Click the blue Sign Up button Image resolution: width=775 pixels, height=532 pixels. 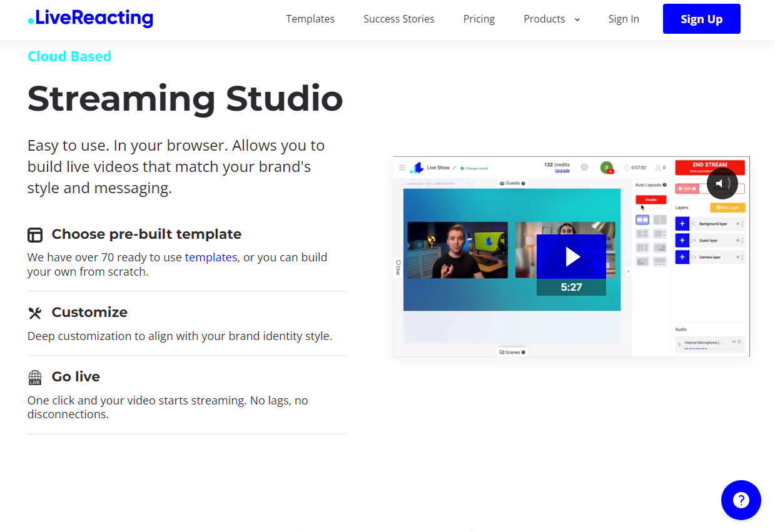(702, 19)
